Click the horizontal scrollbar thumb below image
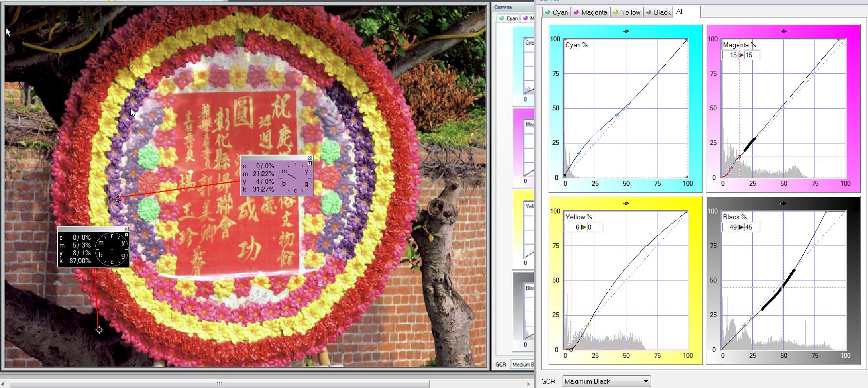Viewport: 868px width, 388px height. tap(219, 384)
